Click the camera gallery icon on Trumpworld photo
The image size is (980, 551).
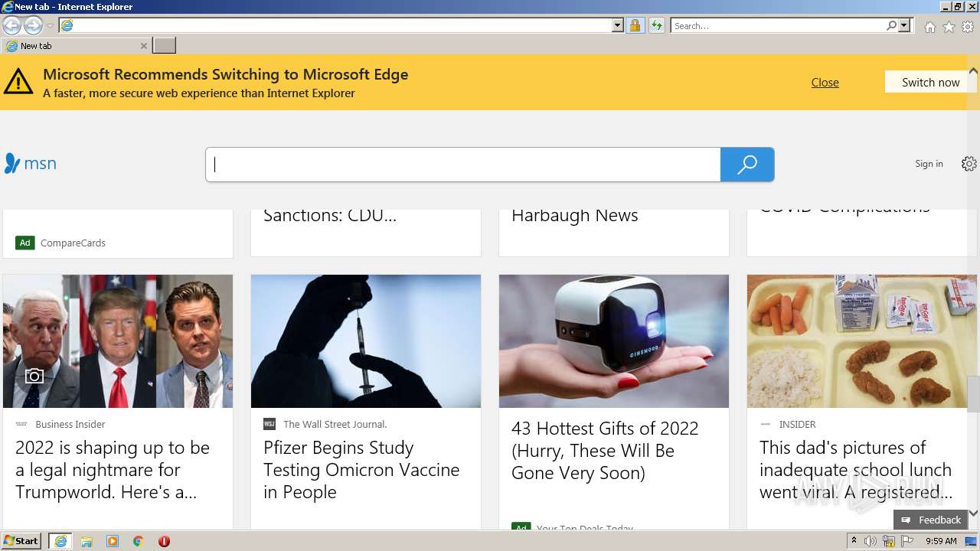(34, 376)
